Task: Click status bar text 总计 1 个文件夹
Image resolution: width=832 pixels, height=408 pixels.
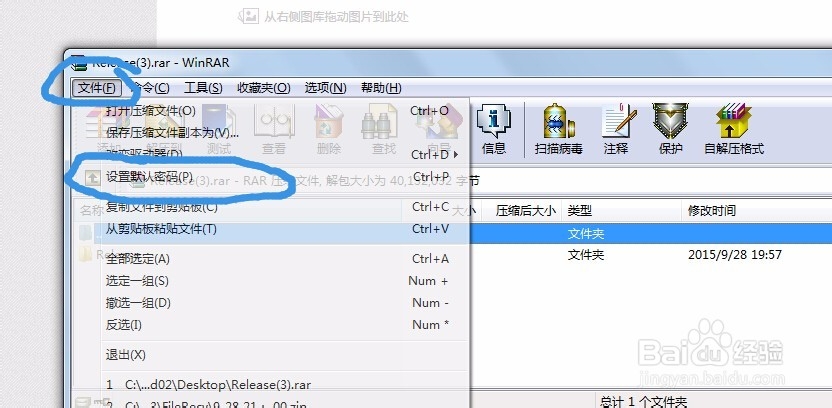Action: [x=643, y=402]
